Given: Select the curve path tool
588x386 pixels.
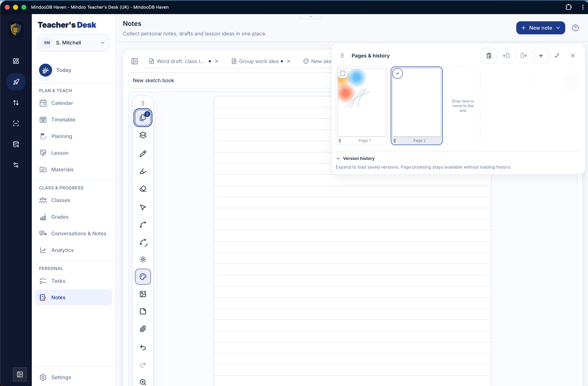Looking at the screenshot, I should coord(143,225).
